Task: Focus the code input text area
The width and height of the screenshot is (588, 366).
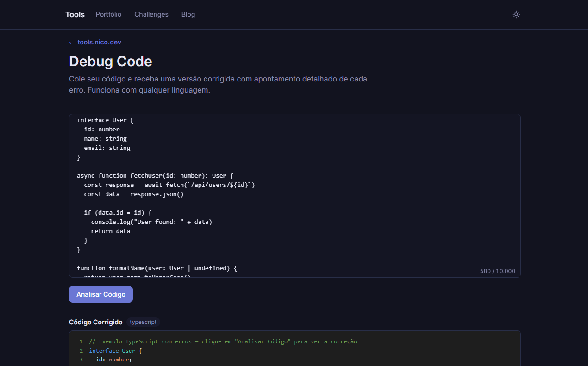Action: point(295,196)
